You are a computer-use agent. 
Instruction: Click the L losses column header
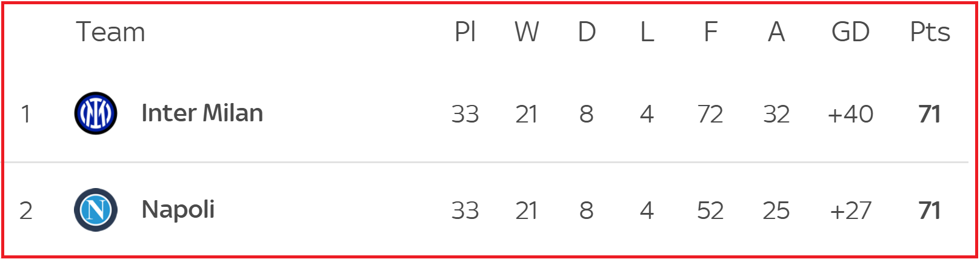647,32
